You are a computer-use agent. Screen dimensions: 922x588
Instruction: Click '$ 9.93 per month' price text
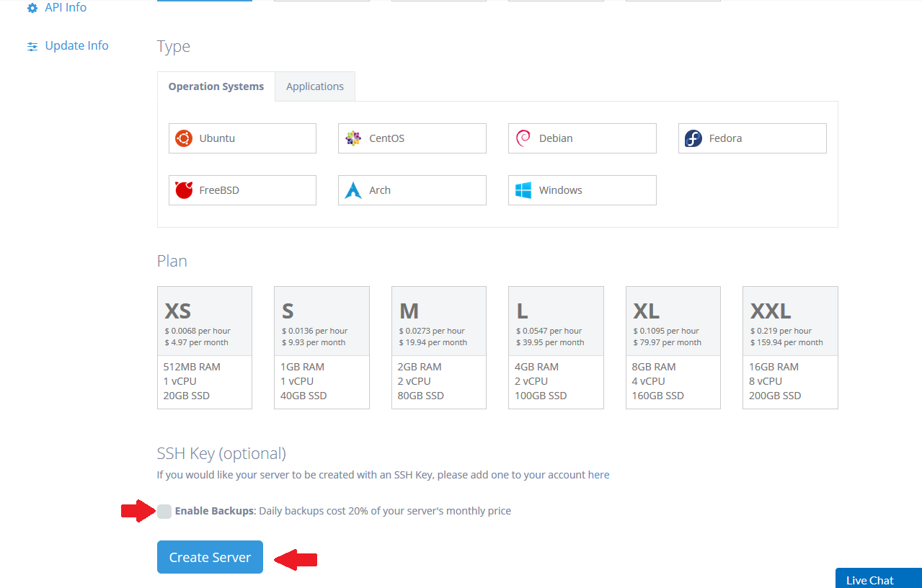pyautogui.click(x=314, y=342)
